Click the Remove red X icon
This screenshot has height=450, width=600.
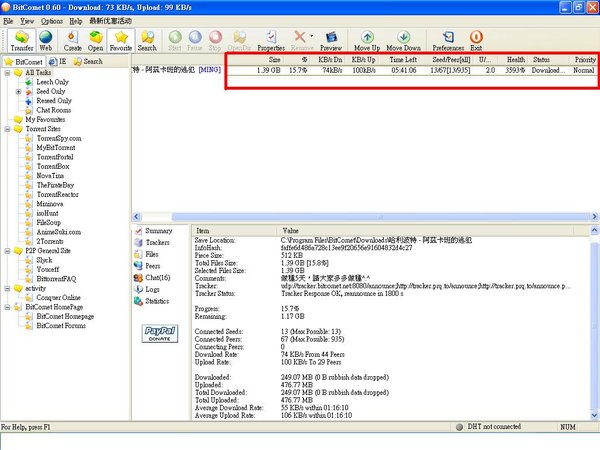[x=300, y=37]
